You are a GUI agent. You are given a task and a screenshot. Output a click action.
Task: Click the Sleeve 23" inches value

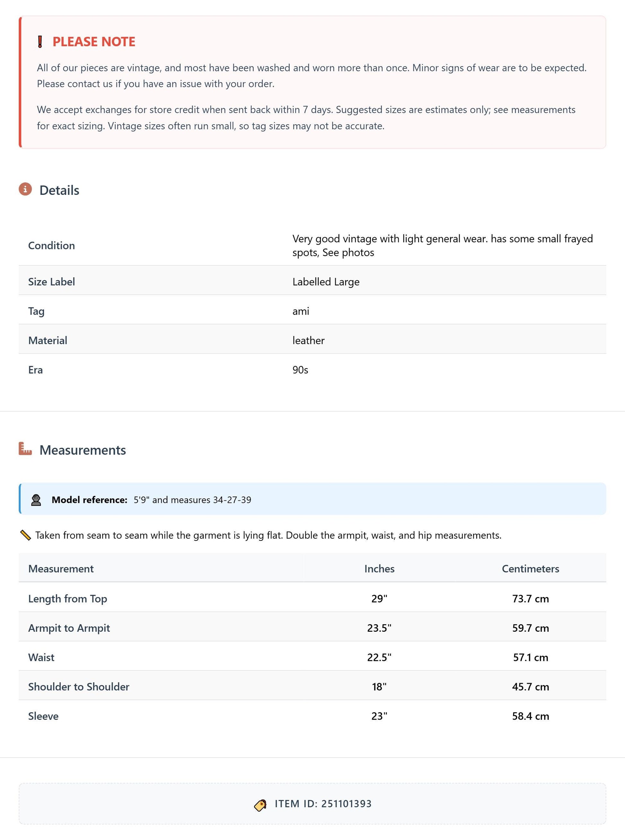[x=380, y=716]
